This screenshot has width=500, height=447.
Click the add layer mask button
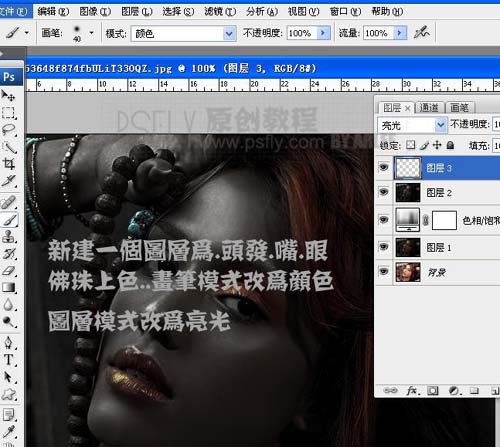[x=433, y=390]
